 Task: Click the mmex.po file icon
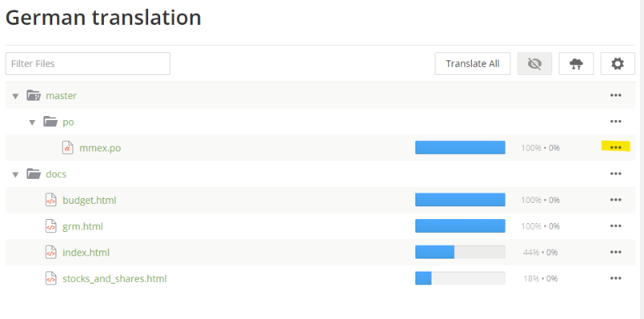pos(68,147)
